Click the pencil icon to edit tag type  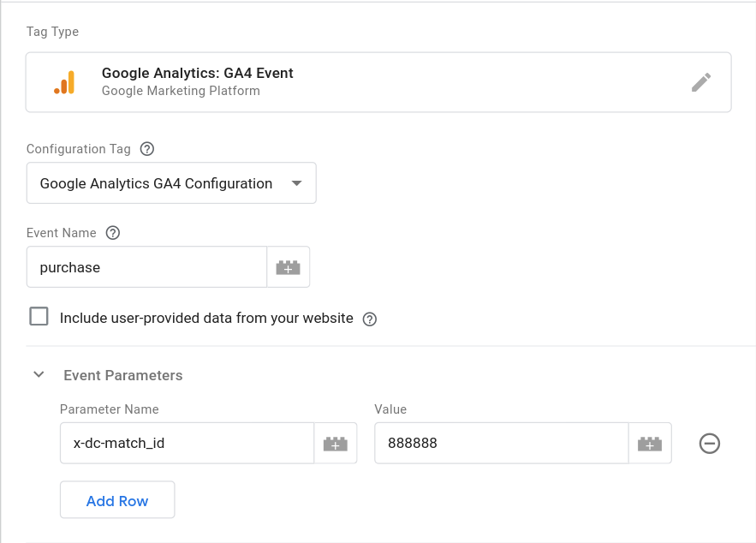(701, 81)
